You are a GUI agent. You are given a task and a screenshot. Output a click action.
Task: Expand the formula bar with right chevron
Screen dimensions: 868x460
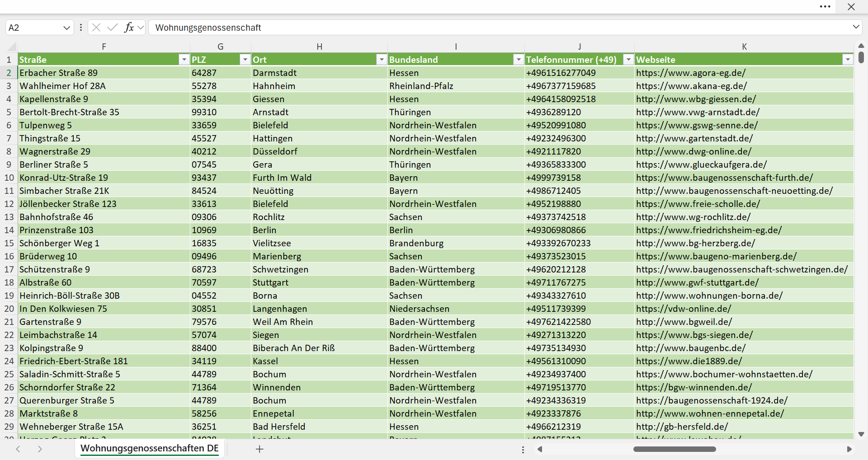856,27
